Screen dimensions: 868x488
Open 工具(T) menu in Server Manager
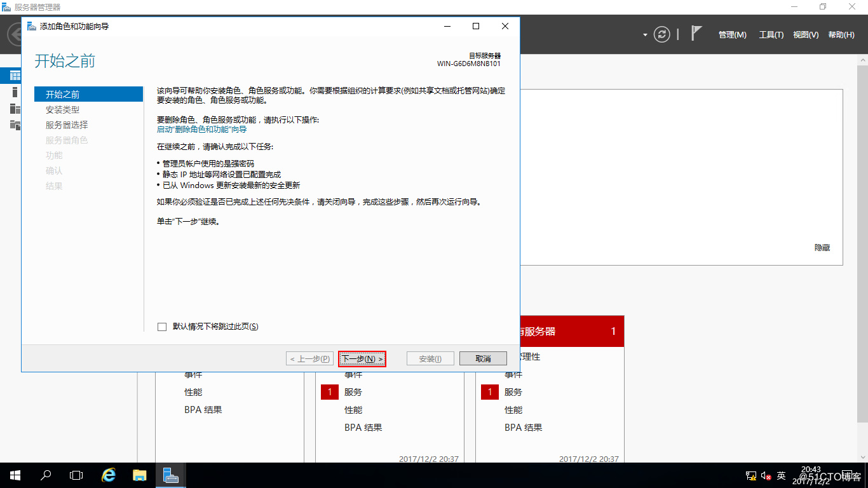tap(771, 35)
